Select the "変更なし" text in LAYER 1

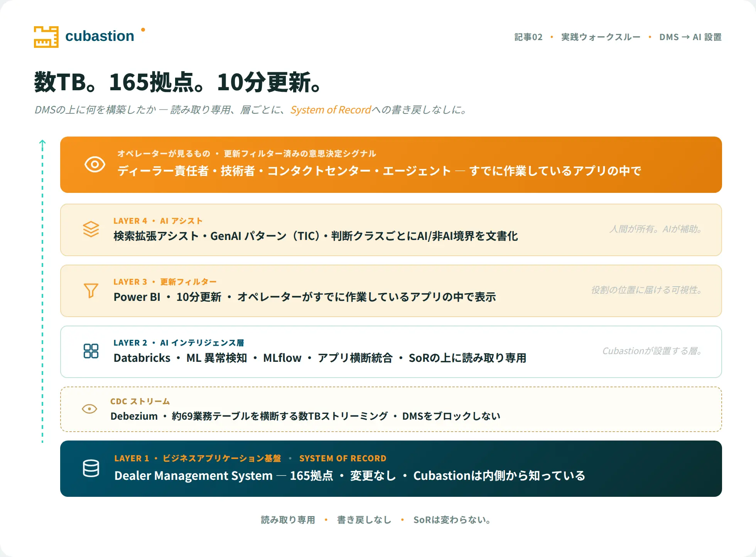pos(373,476)
